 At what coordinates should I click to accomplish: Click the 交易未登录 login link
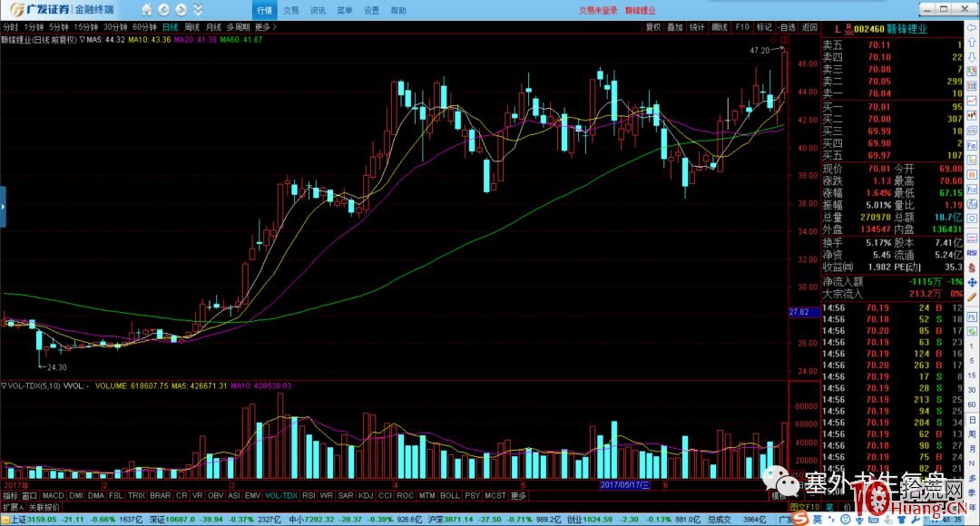tap(597, 11)
